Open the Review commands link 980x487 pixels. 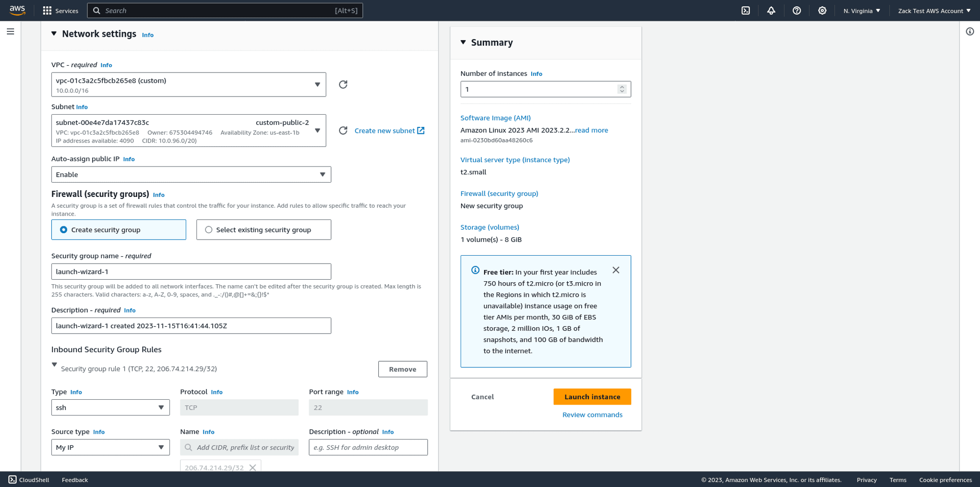(x=592, y=414)
